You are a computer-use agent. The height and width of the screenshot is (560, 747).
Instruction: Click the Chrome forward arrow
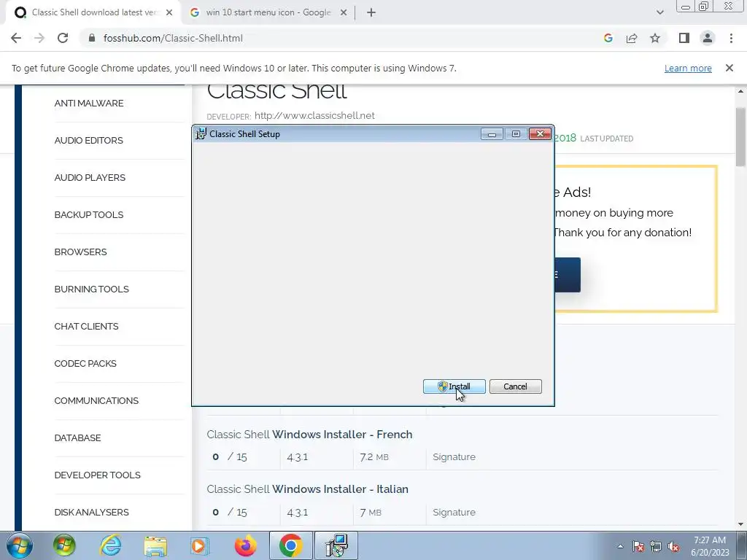coord(39,38)
